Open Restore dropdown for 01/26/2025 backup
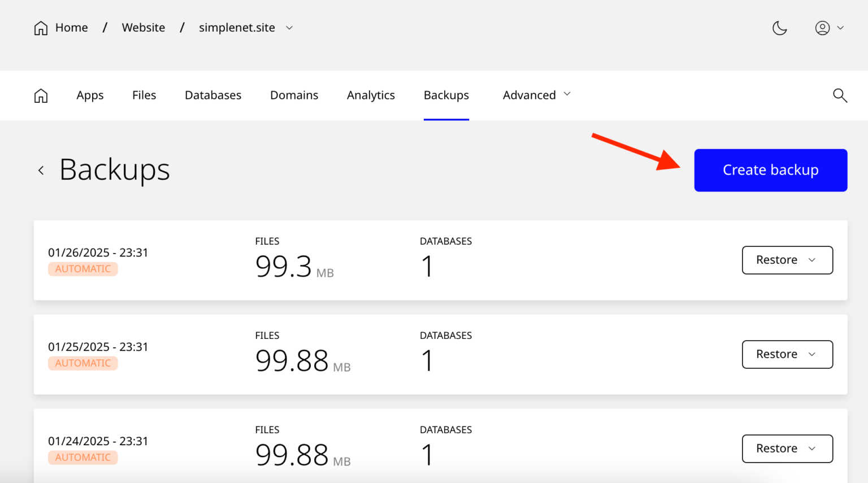 [787, 260]
